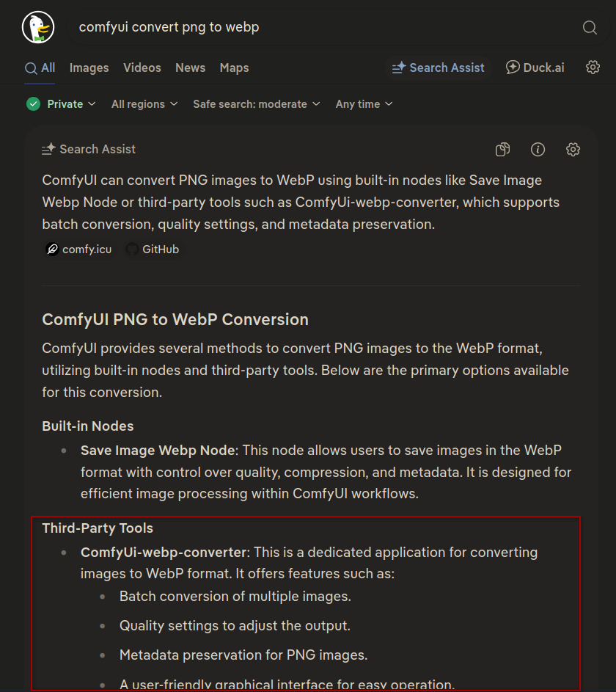Open Search Assist panel settings gear
Viewport: 616px width, 692px height.
click(573, 149)
